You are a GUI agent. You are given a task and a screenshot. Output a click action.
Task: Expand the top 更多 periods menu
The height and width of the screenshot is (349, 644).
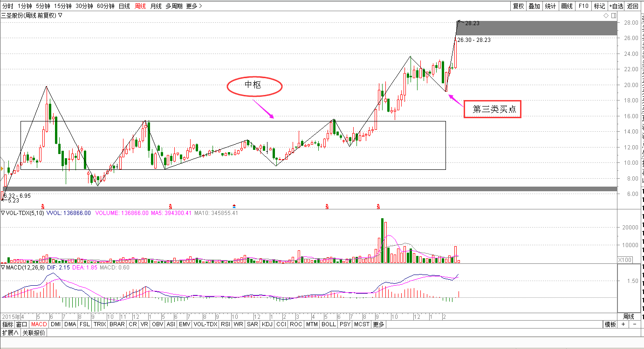pyautogui.click(x=194, y=6)
